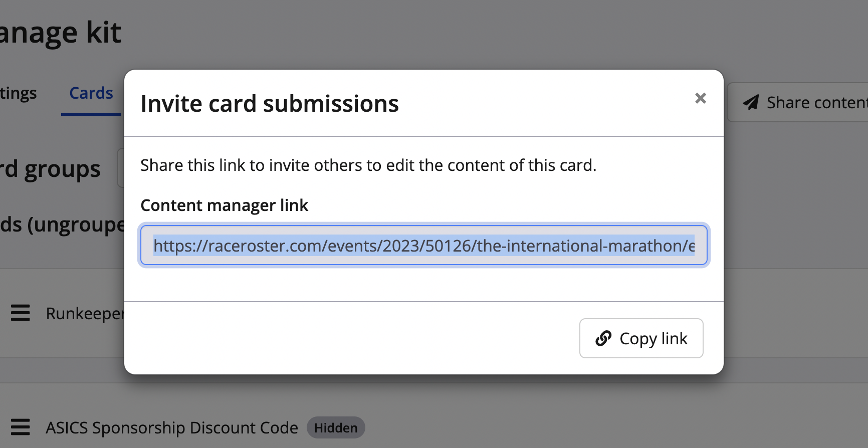Open the Runkeeper card

tap(84, 314)
